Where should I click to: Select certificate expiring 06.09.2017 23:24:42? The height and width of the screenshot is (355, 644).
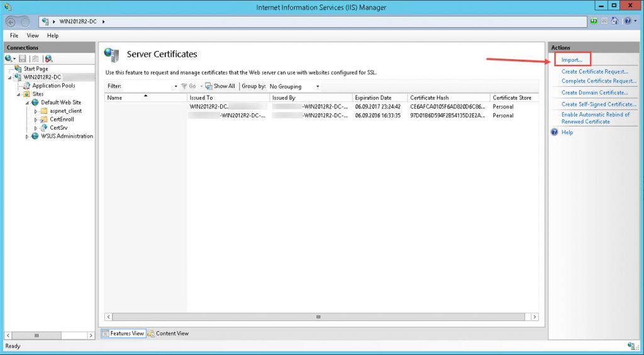(x=321, y=106)
